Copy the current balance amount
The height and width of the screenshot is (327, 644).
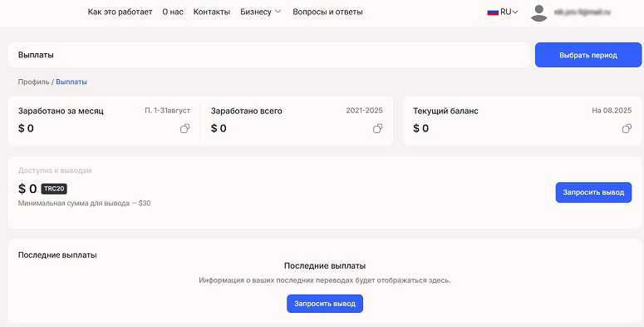click(627, 129)
